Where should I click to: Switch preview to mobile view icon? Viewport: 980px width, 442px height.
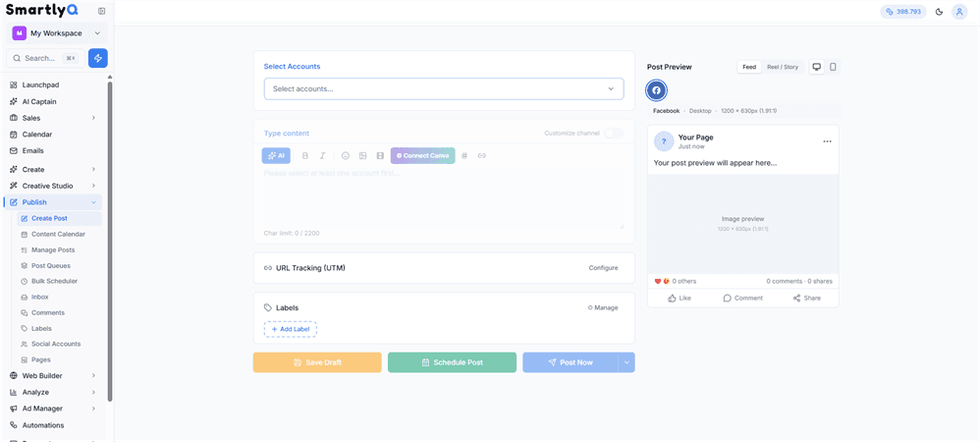(833, 67)
